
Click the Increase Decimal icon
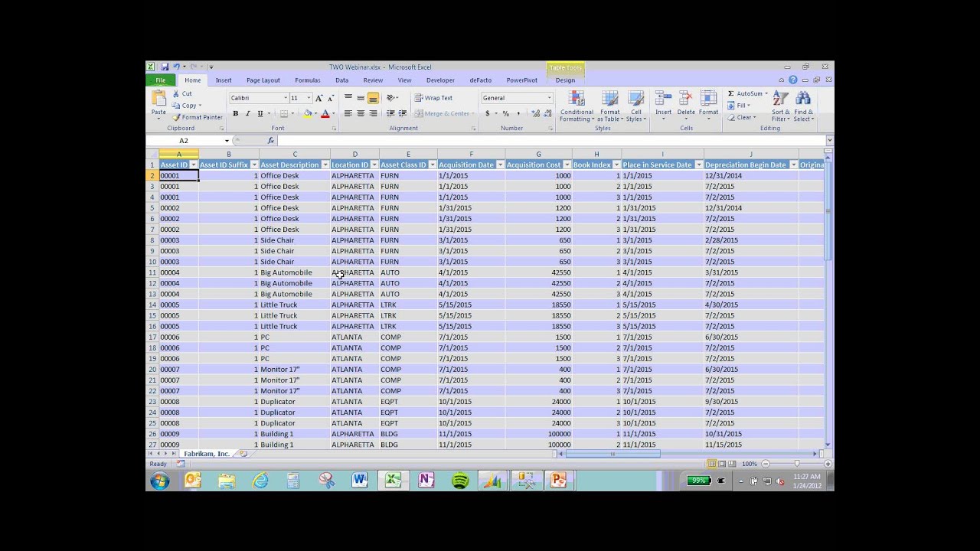[x=535, y=113]
